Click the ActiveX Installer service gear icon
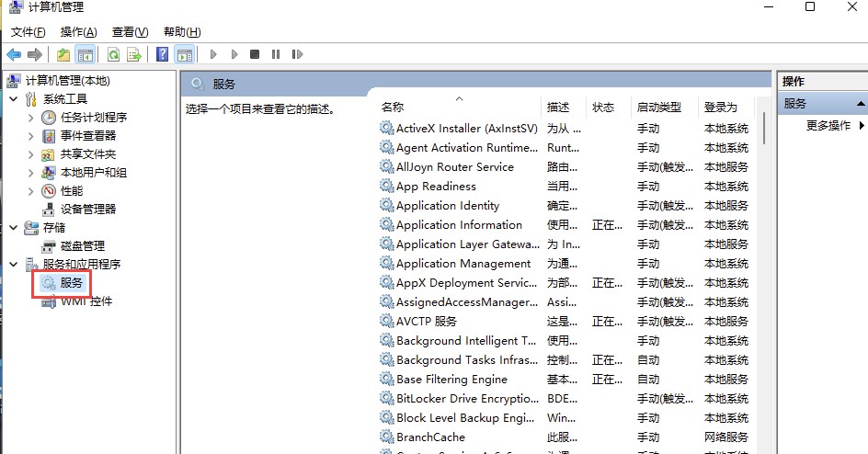The width and height of the screenshot is (868, 454). [386, 129]
